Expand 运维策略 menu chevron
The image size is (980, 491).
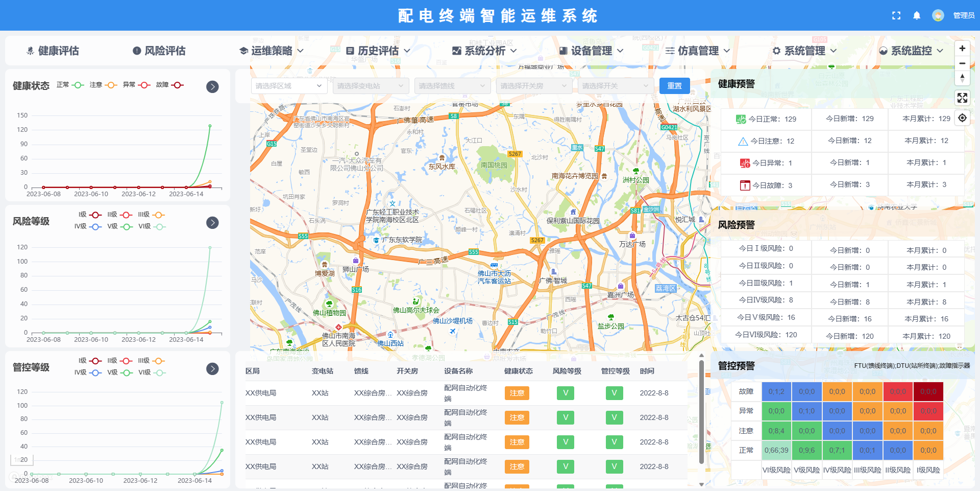(300, 51)
